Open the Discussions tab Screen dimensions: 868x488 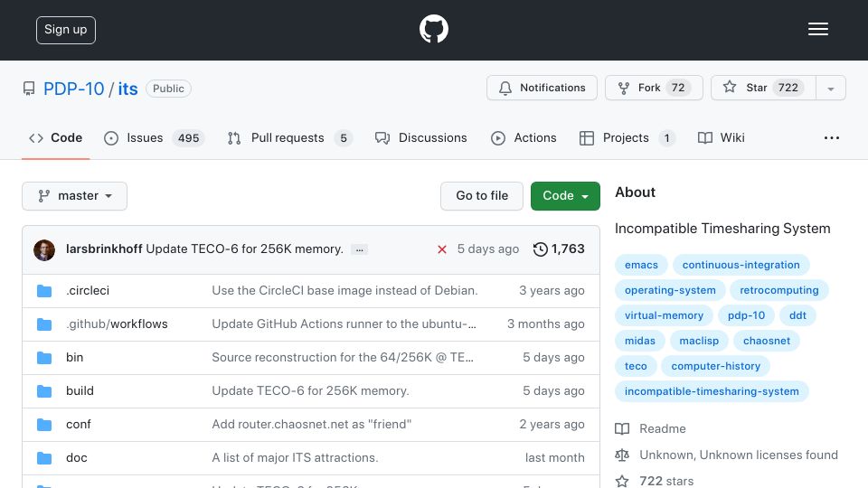(420, 137)
